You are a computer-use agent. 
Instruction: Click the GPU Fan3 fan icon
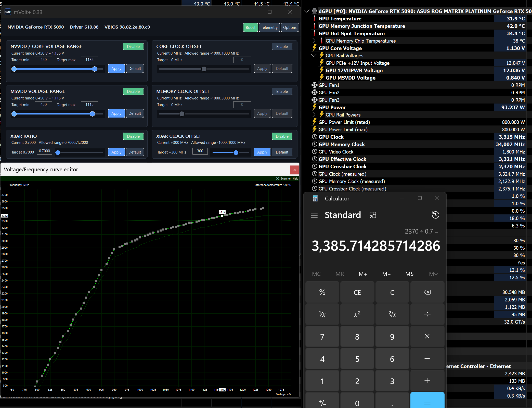click(x=315, y=100)
